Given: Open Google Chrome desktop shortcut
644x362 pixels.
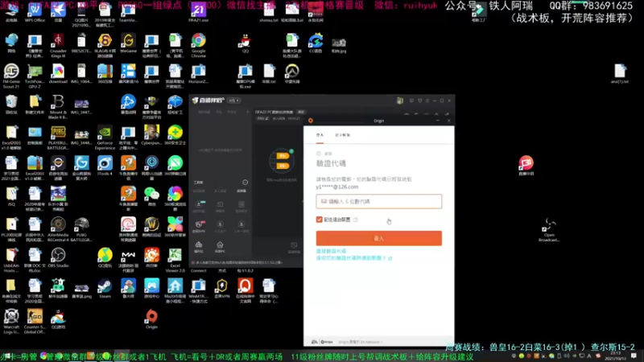Looking at the screenshot, I should pos(198,45).
